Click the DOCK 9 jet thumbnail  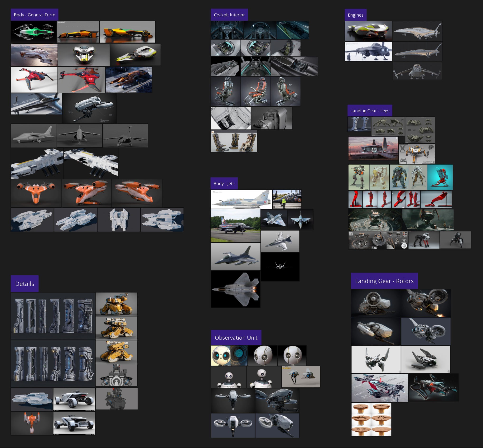click(x=36, y=104)
